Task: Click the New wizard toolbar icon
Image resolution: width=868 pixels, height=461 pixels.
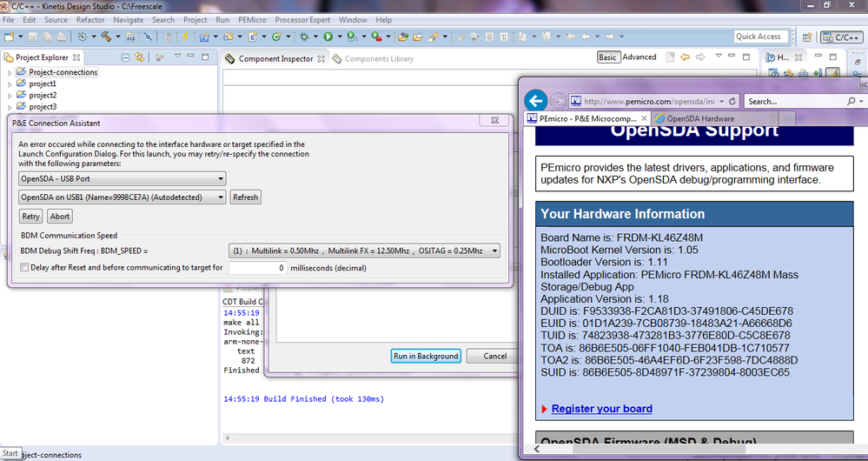Action: (9, 37)
